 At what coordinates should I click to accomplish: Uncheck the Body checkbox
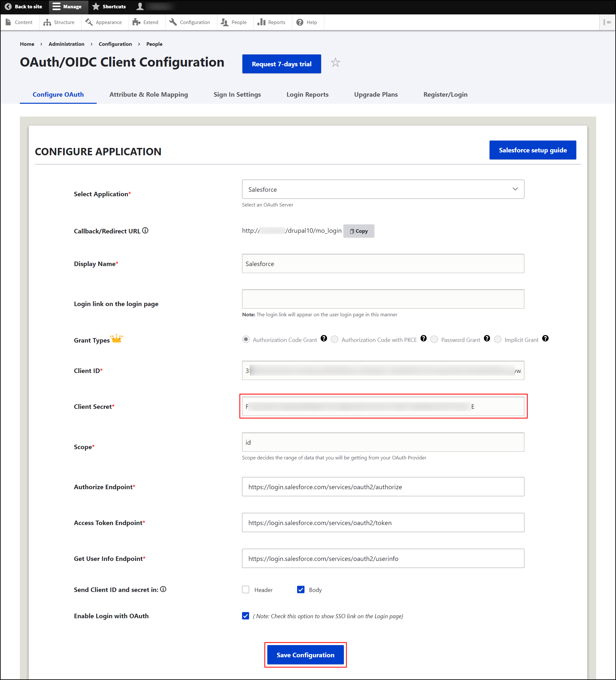tap(301, 589)
